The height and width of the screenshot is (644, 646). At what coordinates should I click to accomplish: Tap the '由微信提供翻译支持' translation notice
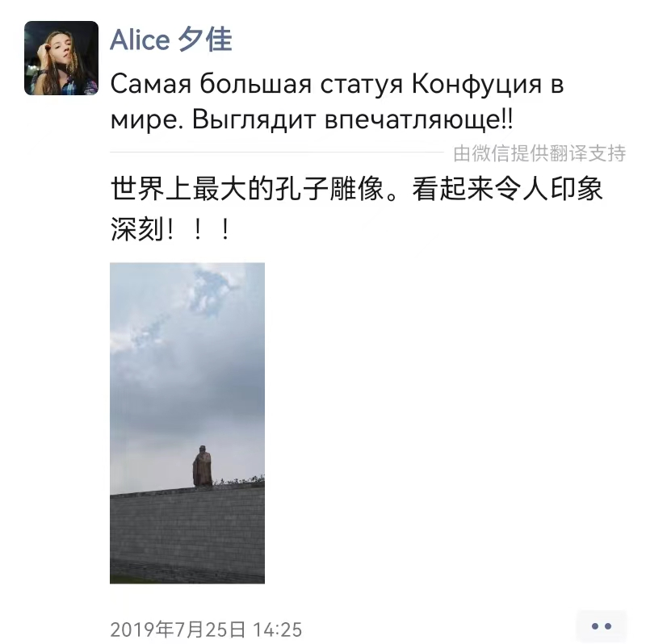coord(539,153)
